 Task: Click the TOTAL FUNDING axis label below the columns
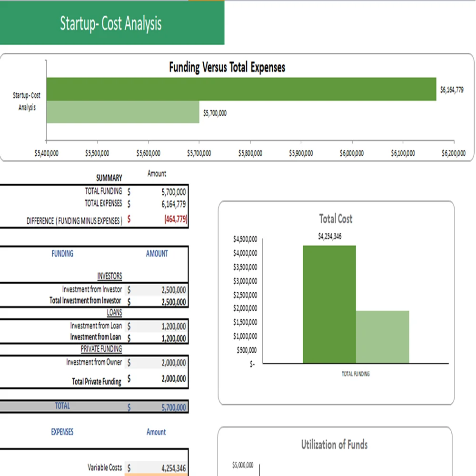[x=355, y=374]
